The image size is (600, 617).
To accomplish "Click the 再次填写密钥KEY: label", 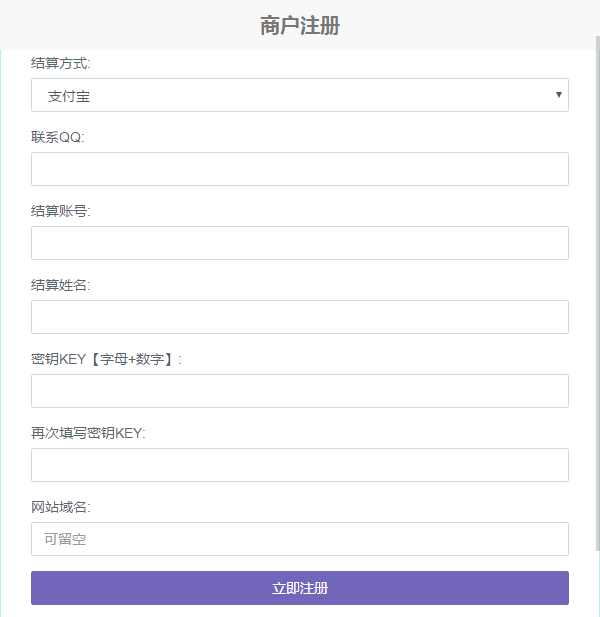I will (89, 433).
